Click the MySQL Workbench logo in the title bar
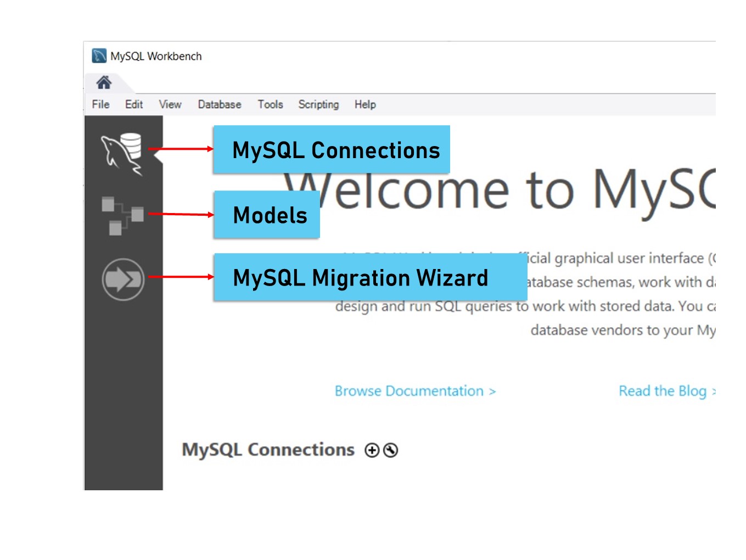Screen dimensions: 746x560 point(99,55)
